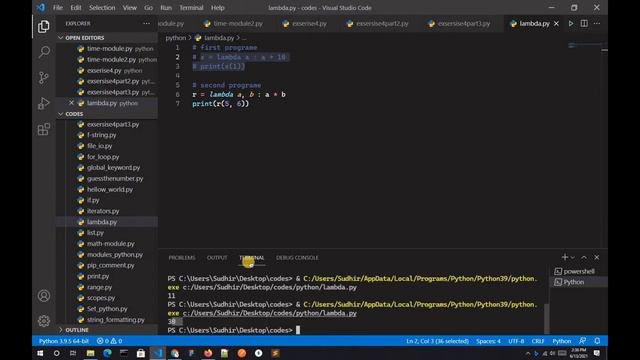
Task: Open the Accounts menu icon
Action: point(44,296)
